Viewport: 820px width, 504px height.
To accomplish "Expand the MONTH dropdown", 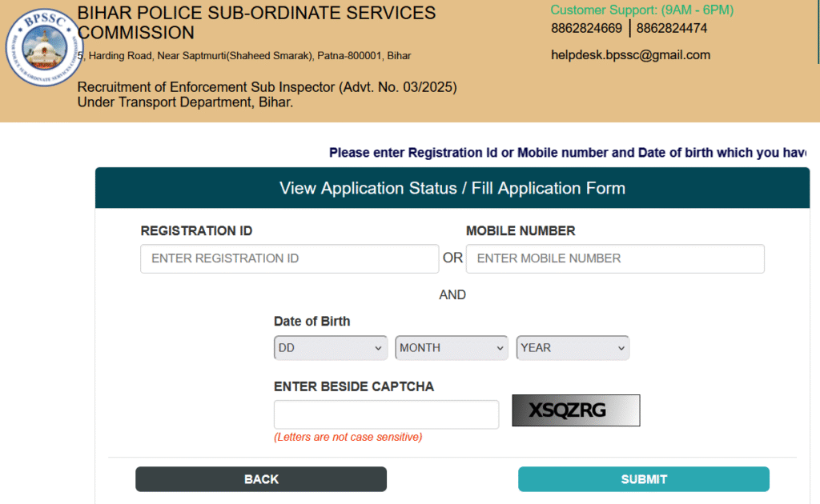I will coord(452,348).
